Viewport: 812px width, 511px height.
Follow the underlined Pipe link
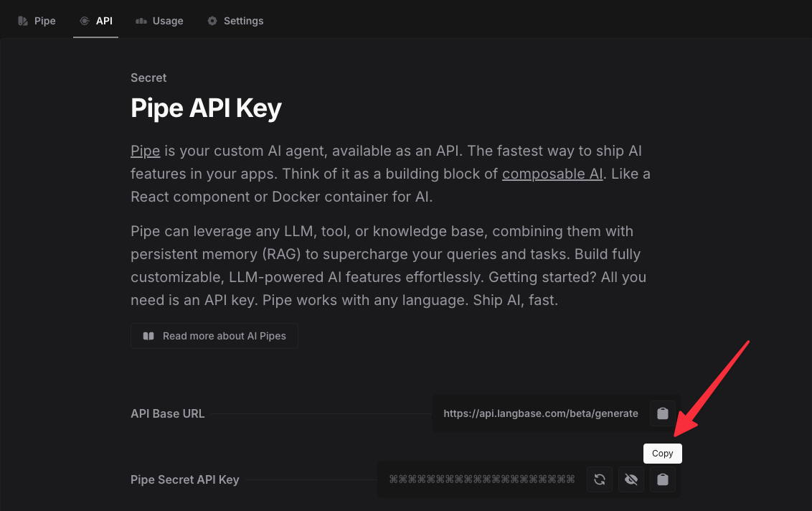click(x=145, y=151)
